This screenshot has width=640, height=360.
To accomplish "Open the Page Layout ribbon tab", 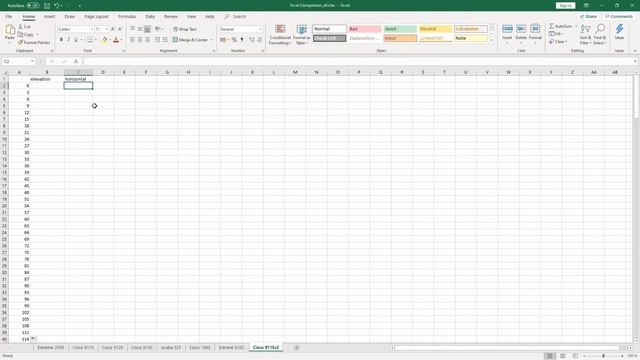I will point(96,16).
